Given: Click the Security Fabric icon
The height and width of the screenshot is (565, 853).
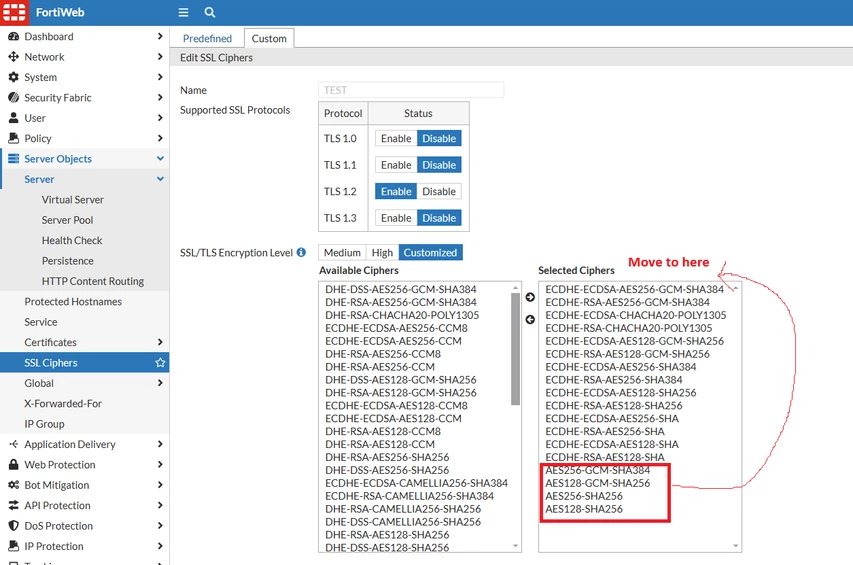Looking at the screenshot, I should [x=14, y=97].
